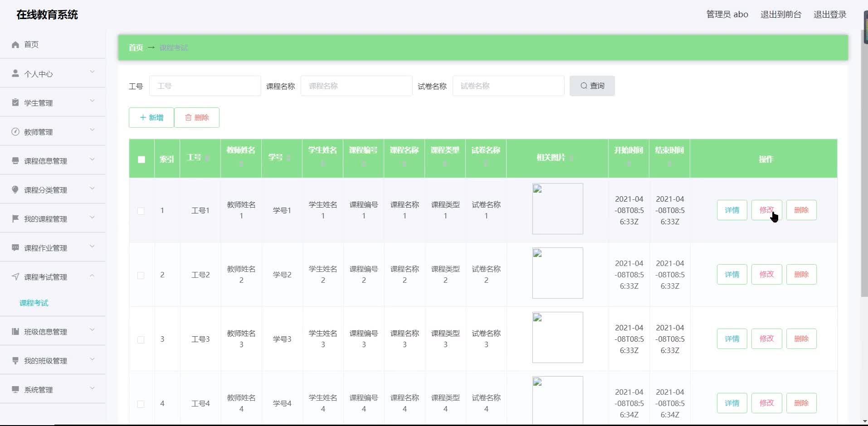Click the compass icon for 教师管理
868x426 pixels.
pyautogui.click(x=15, y=132)
